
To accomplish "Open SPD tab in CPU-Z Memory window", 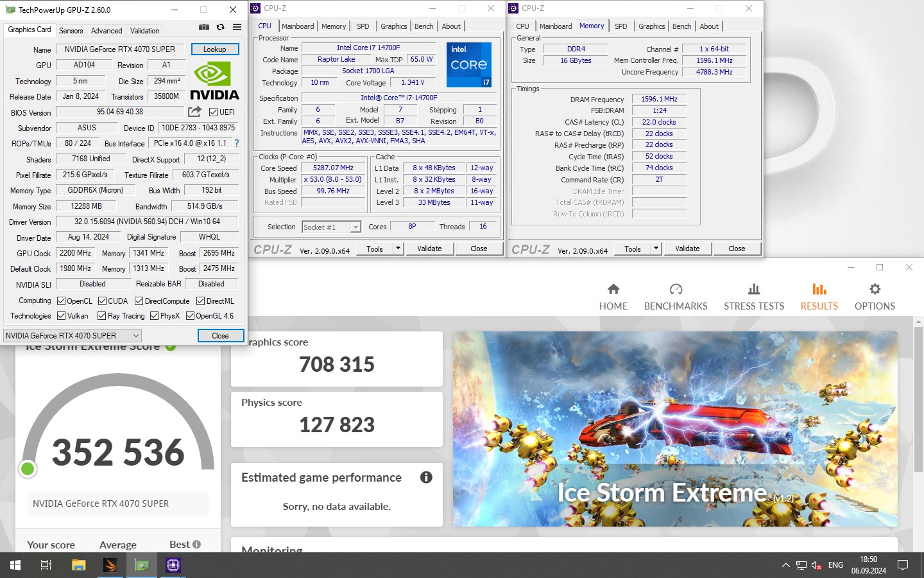I will pyautogui.click(x=620, y=26).
